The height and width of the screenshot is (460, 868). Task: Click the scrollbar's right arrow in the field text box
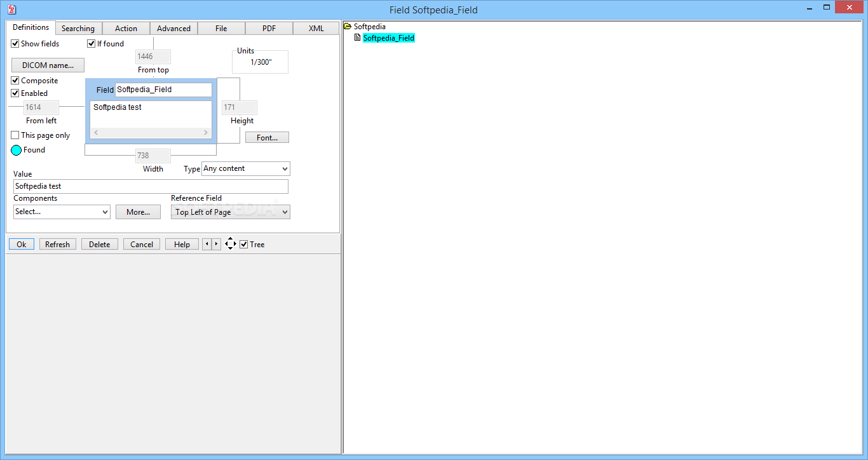(206, 133)
